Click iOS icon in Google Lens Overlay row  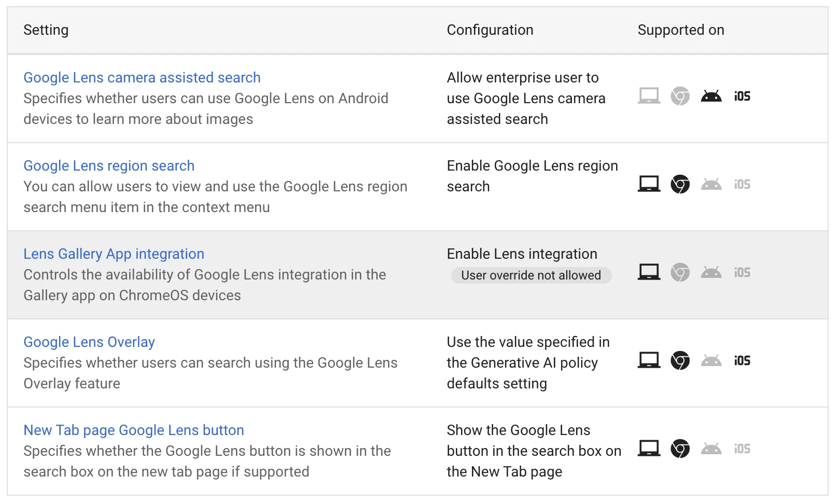pos(742,360)
